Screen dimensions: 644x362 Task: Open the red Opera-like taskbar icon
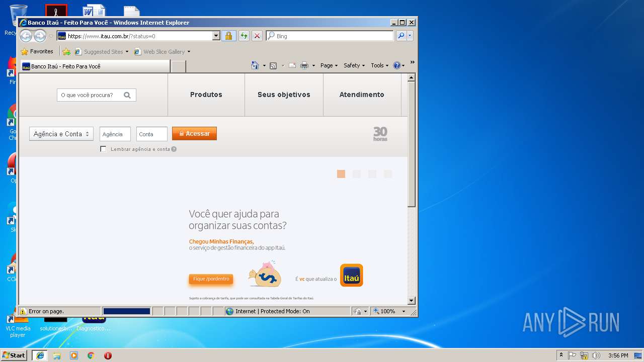tap(108, 355)
